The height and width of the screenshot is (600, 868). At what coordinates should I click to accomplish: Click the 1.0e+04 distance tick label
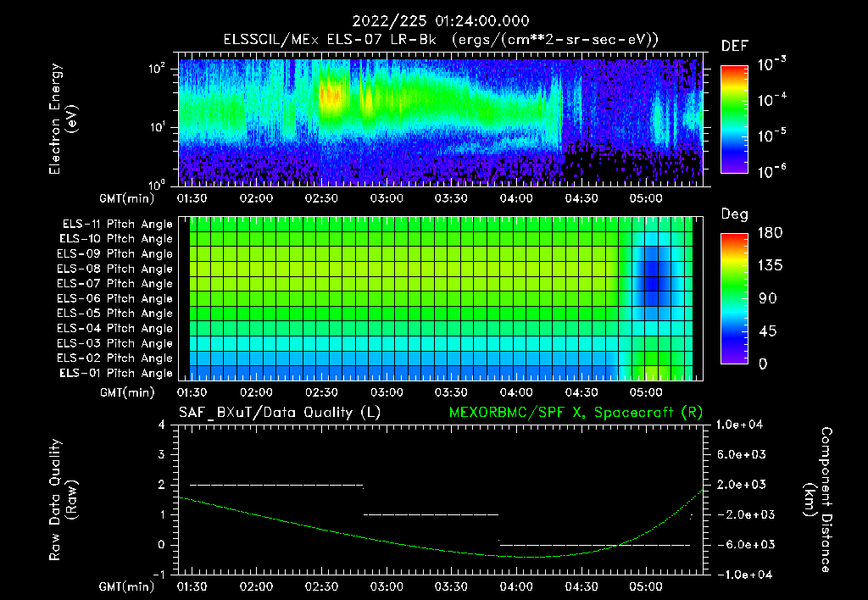(739, 425)
